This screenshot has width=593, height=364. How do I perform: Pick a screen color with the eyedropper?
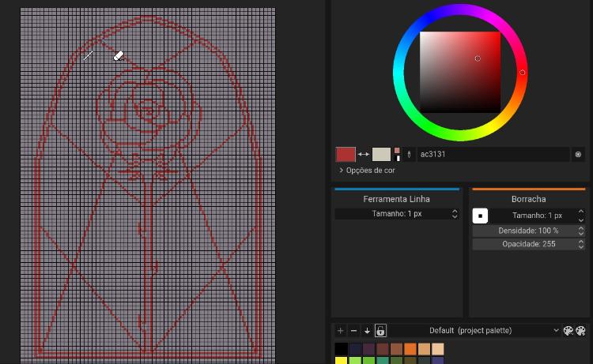[x=410, y=155]
